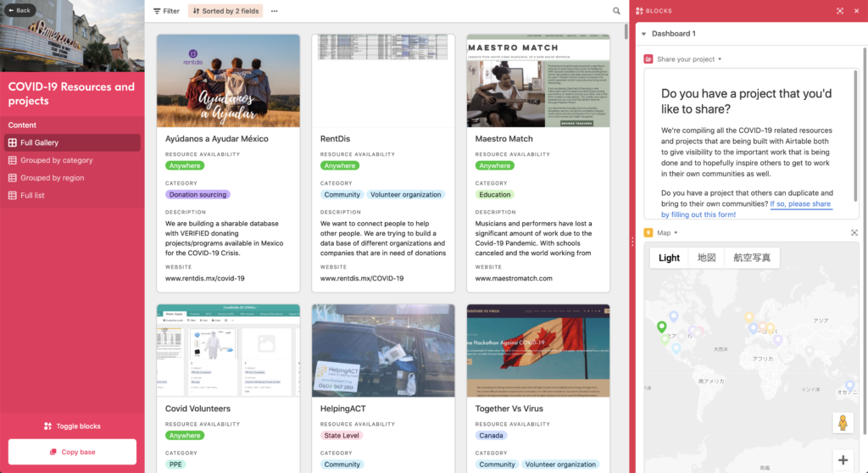Image resolution: width=868 pixels, height=473 pixels.
Task: Select the Light map style
Action: click(x=669, y=258)
